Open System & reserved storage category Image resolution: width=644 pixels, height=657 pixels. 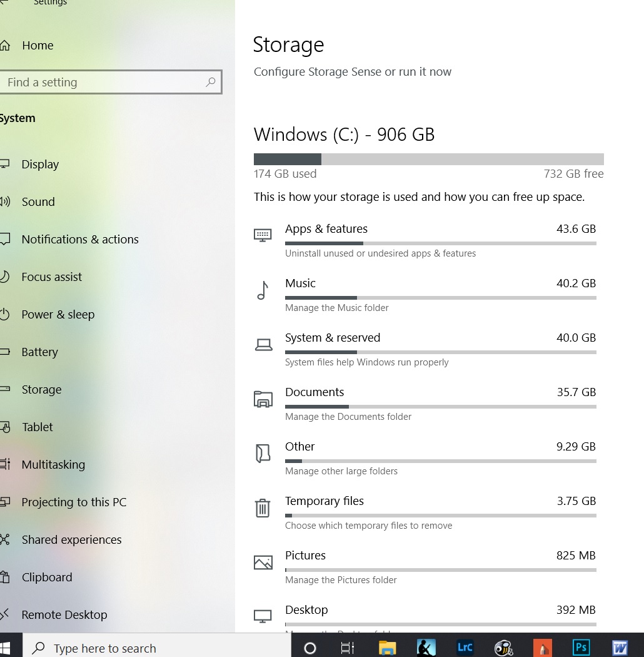425,350
